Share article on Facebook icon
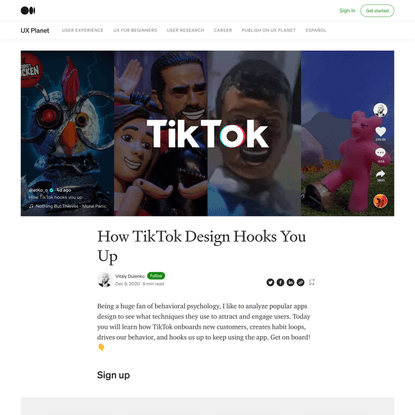The image size is (415, 415). click(x=280, y=282)
